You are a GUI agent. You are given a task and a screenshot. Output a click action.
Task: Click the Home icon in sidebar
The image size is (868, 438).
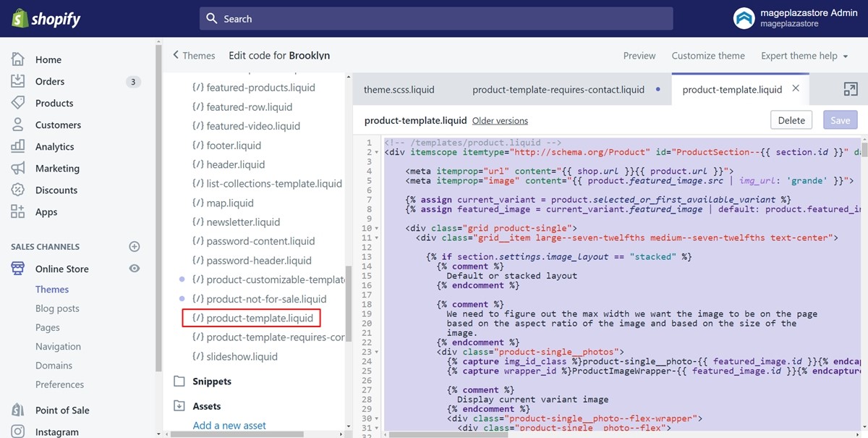(18, 59)
